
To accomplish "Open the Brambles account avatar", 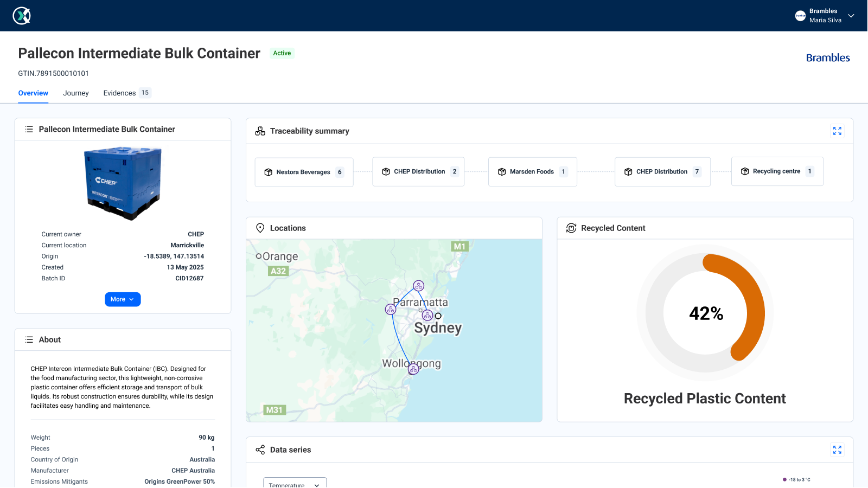I will click(x=800, y=16).
